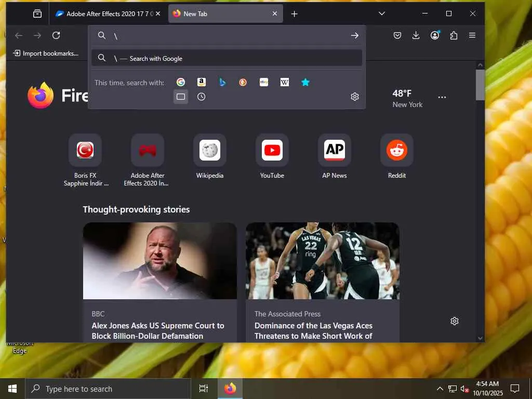The image size is (532, 399).
Task: Search this time with Wikipedia
Action: tap(285, 82)
